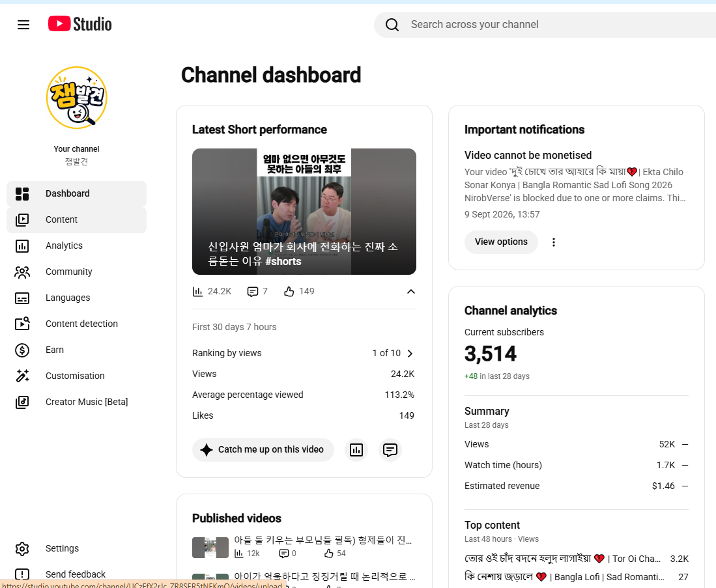
Task: Open the Languages menu item
Action: coord(77,298)
